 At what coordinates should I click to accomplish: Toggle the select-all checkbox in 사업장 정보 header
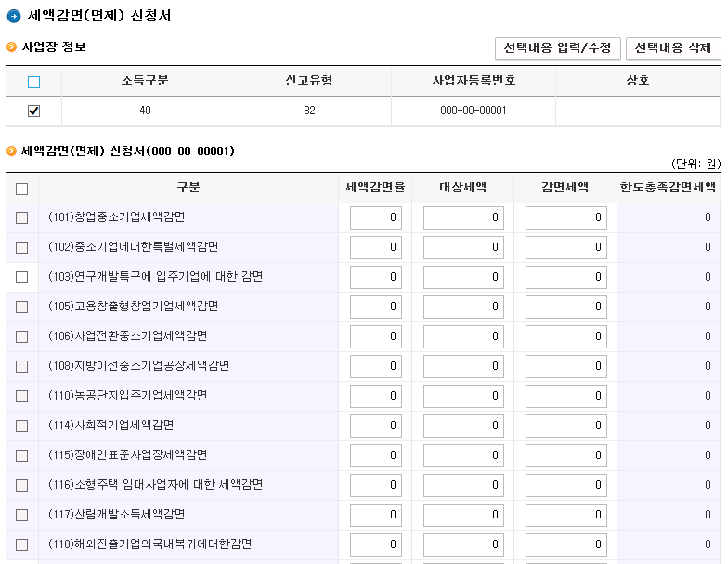pos(33,82)
